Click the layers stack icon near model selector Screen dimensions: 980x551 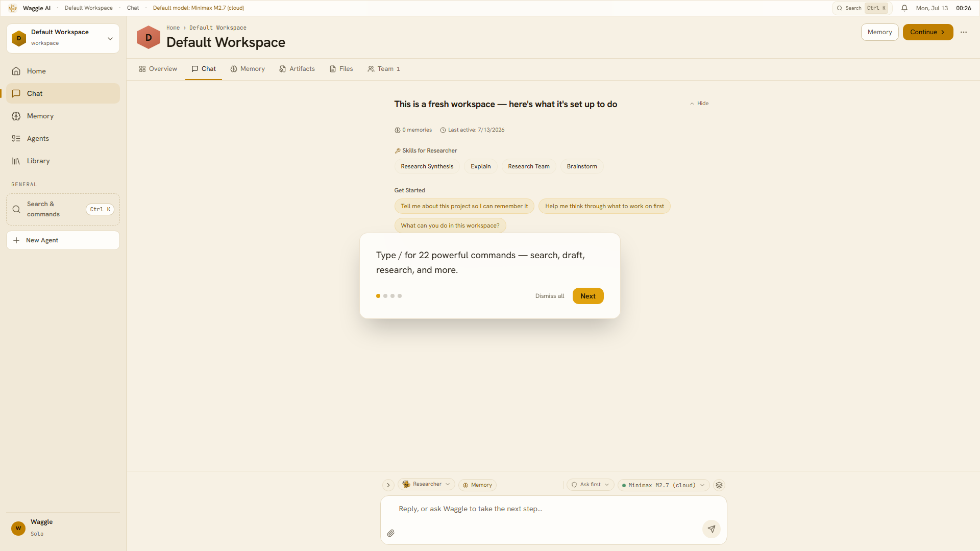(x=719, y=485)
